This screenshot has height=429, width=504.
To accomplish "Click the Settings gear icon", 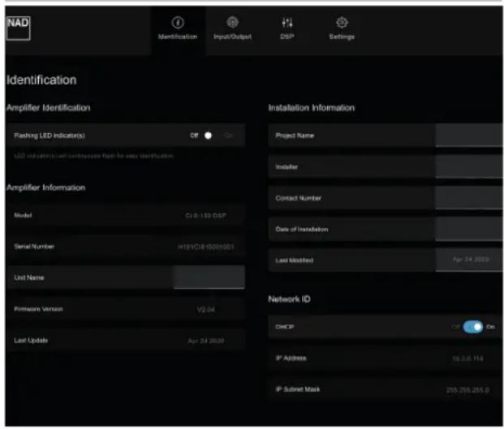I will [x=342, y=23].
